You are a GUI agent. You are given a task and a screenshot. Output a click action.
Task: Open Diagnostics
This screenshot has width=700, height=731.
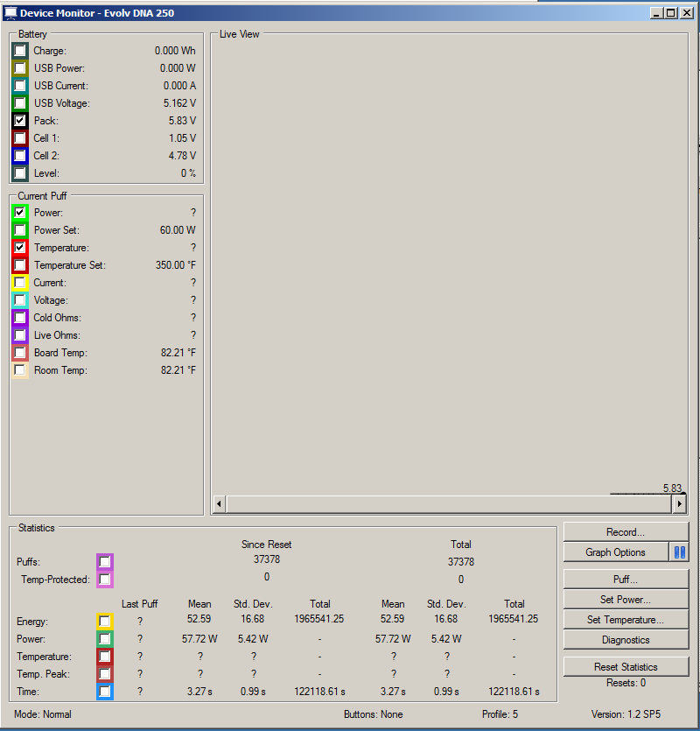click(x=626, y=640)
